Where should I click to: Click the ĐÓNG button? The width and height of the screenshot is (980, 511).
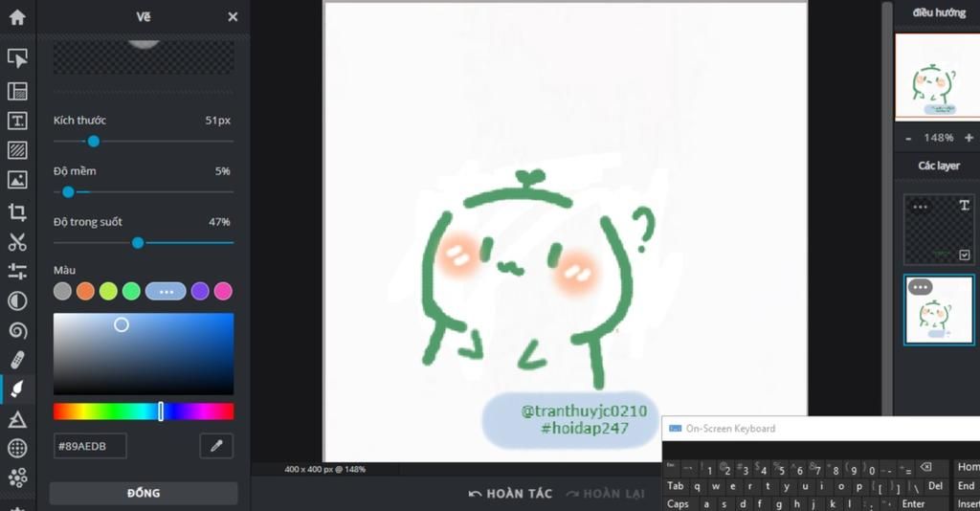tap(144, 493)
